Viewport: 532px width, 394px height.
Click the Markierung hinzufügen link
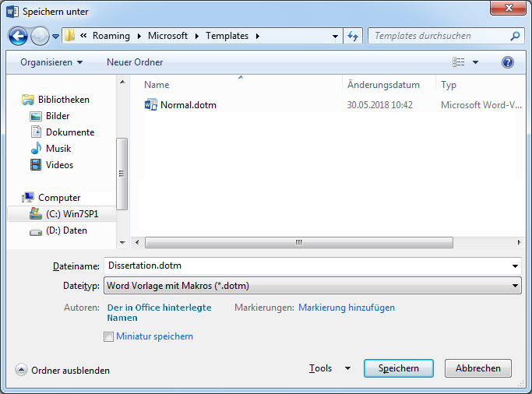347,308
